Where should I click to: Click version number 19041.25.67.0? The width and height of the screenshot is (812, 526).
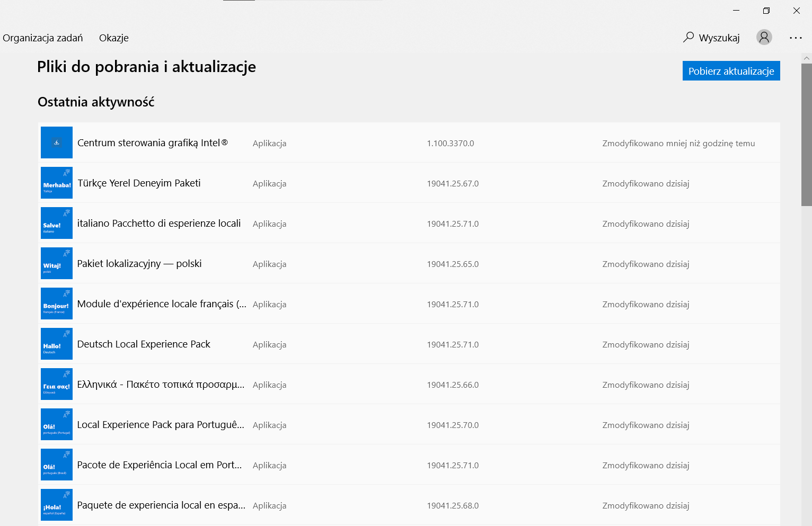click(453, 183)
